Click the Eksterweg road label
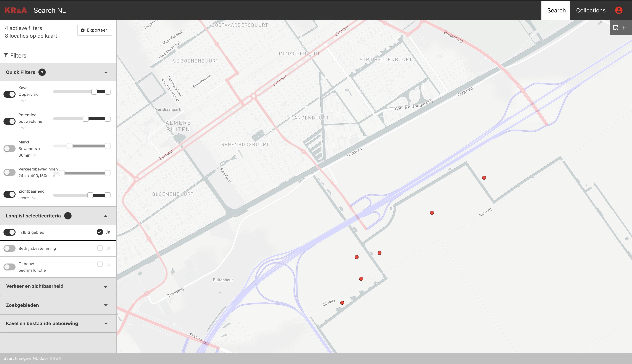The width and height of the screenshot is (632, 364). (198, 338)
